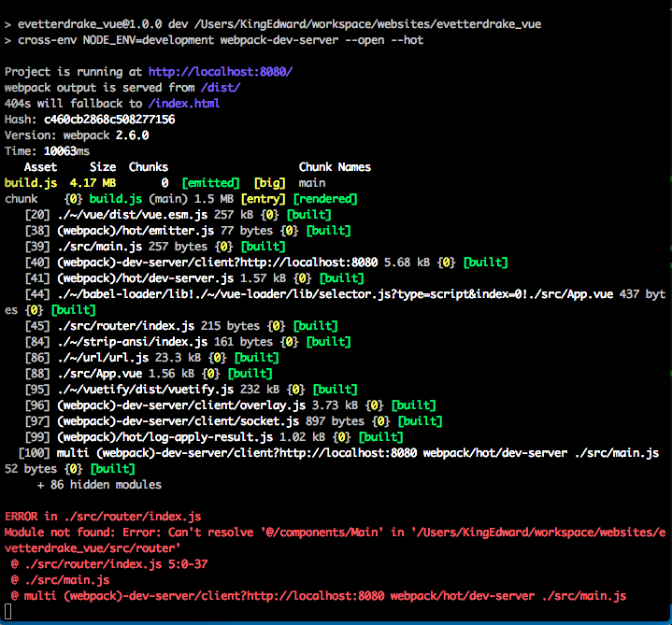Screen dimensions: 672x625
Task: Click the terminal cursor at bottom prompt
Action: (8, 612)
